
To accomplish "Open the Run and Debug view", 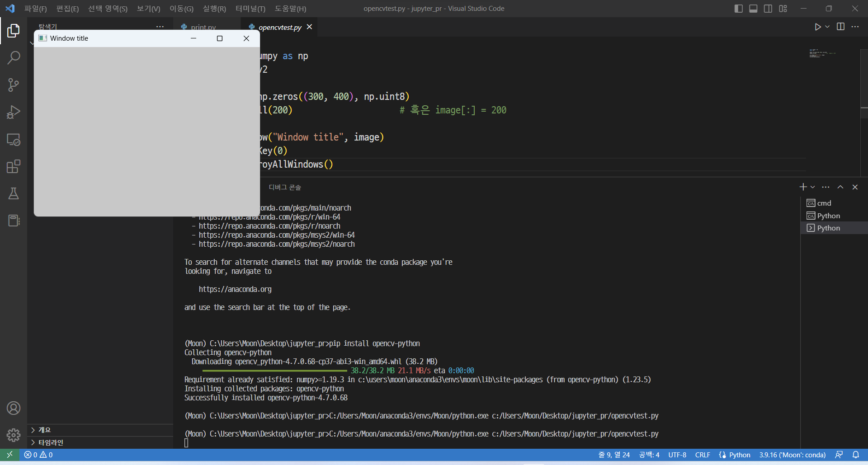I will tap(14, 112).
